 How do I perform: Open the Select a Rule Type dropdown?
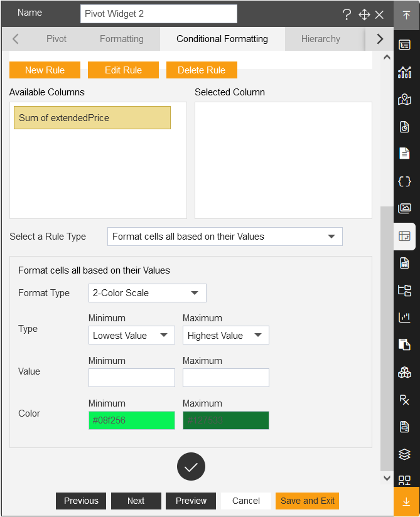point(225,237)
